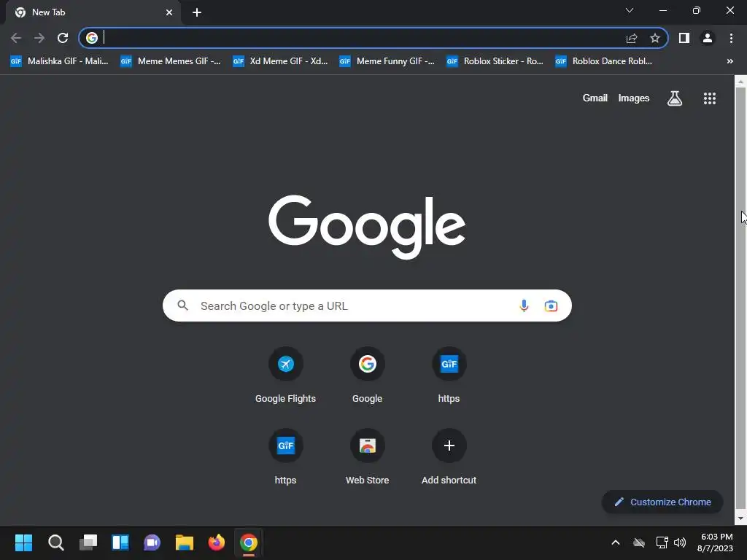Open a new tab with plus button
Image resolution: width=747 pixels, height=560 pixels.
click(197, 12)
